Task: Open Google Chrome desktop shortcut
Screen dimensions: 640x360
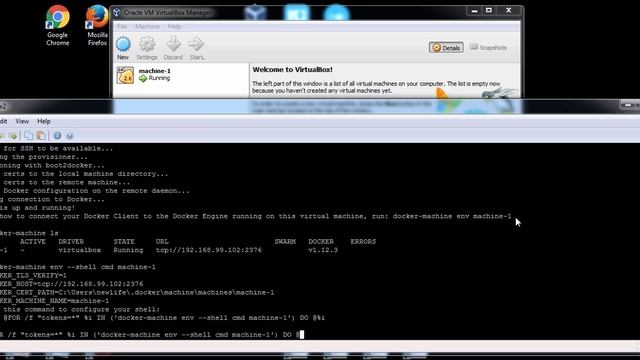Action: (x=58, y=24)
